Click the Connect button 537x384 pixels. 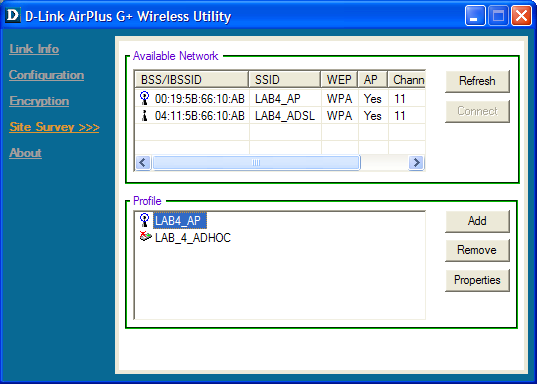pos(477,111)
